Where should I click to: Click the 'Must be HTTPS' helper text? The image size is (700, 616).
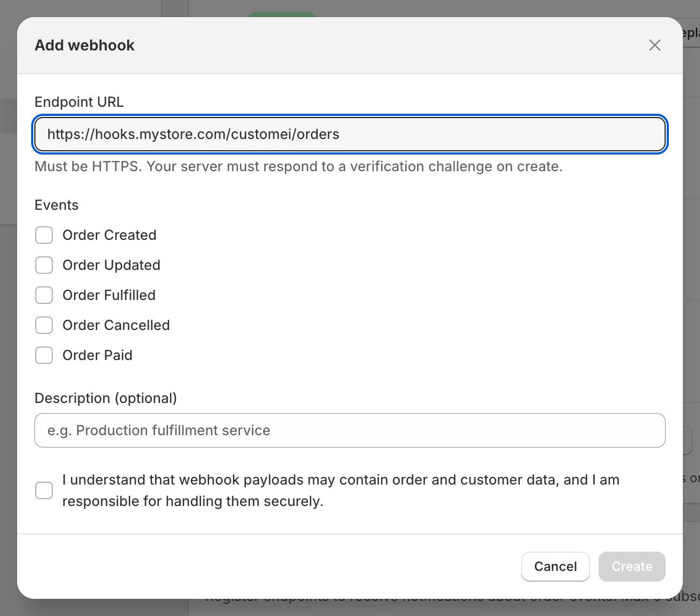tap(298, 166)
